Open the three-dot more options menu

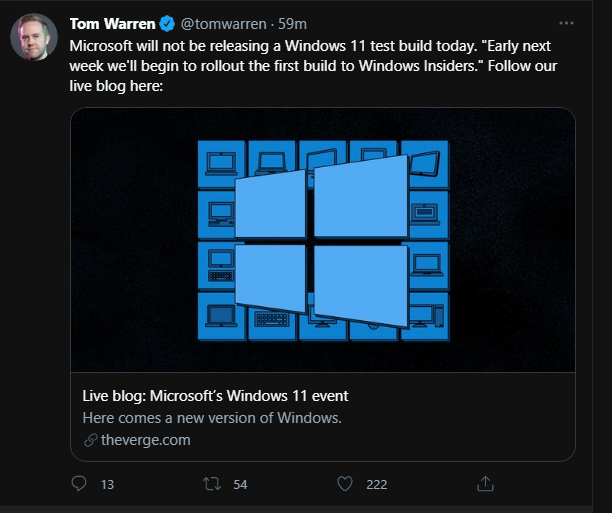567,22
